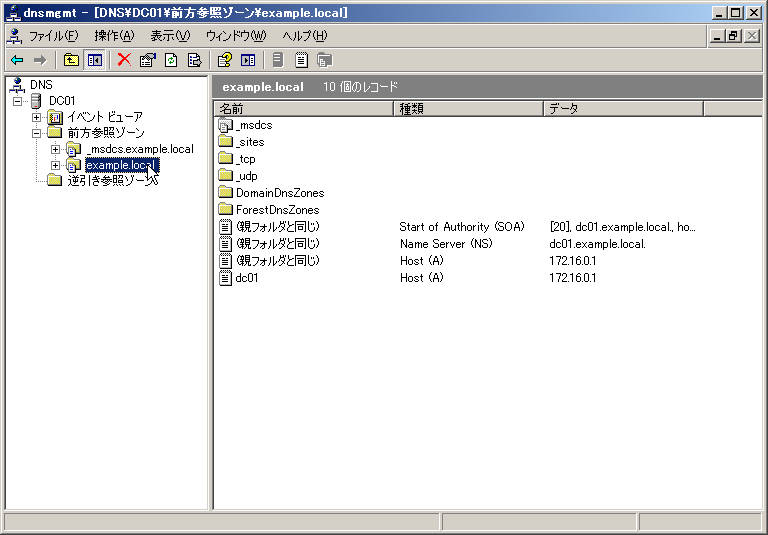Open Properties via the toolbar icon

point(148,60)
